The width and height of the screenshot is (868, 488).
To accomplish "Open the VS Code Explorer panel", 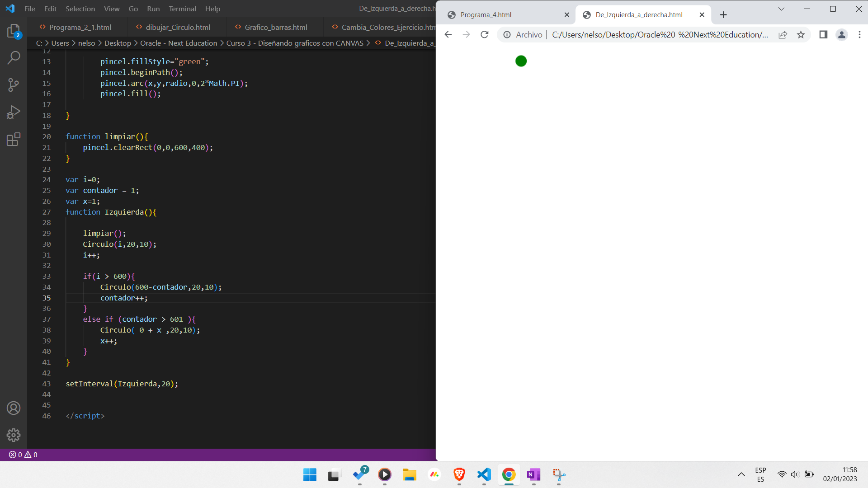I will tap(14, 31).
